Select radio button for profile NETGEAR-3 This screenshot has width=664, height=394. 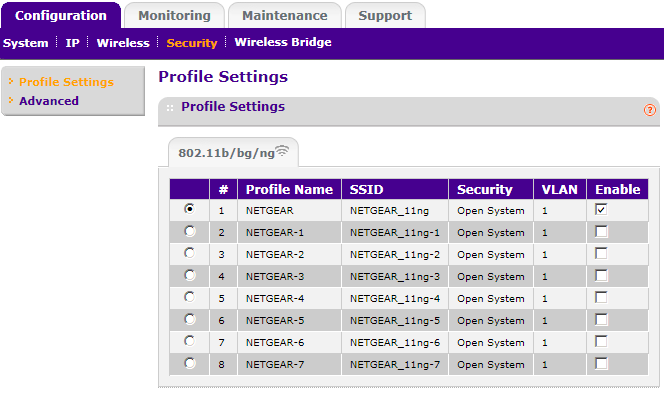click(189, 275)
